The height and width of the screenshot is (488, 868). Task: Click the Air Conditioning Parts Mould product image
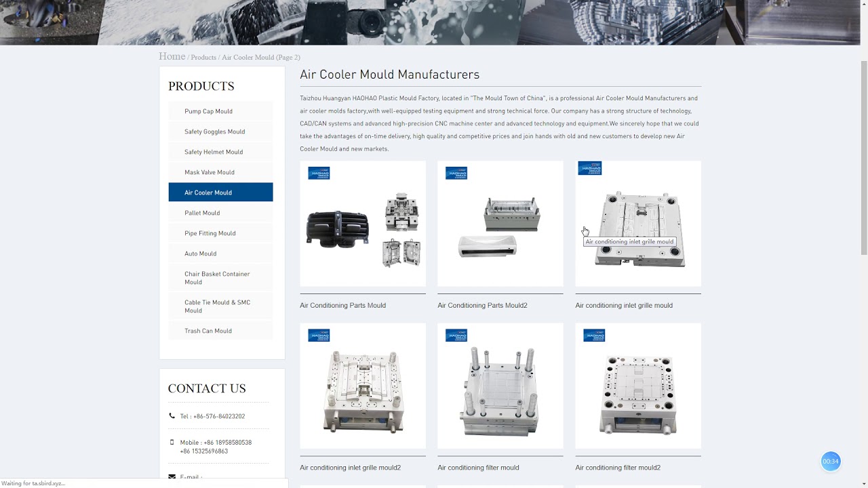(x=363, y=224)
